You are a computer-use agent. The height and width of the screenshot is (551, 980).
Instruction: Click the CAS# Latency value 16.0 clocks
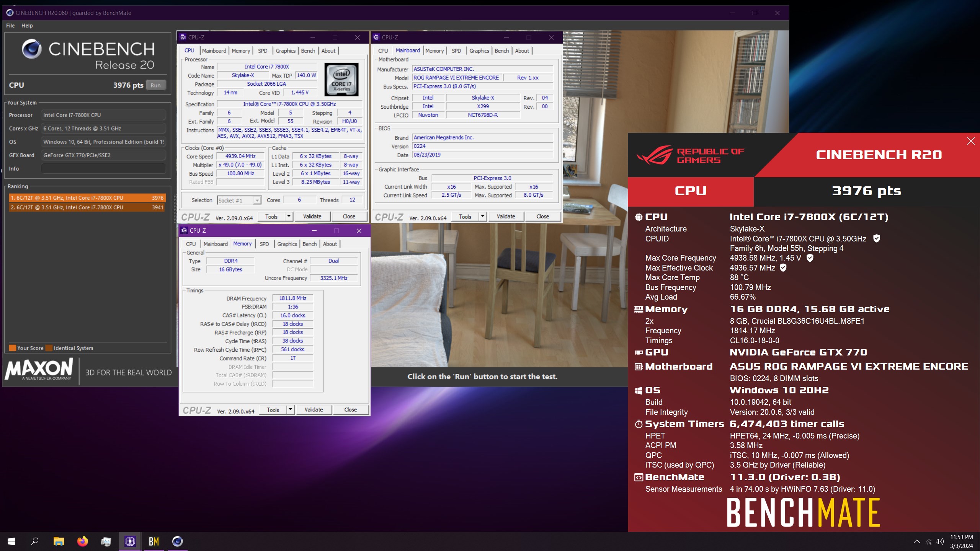[293, 315]
